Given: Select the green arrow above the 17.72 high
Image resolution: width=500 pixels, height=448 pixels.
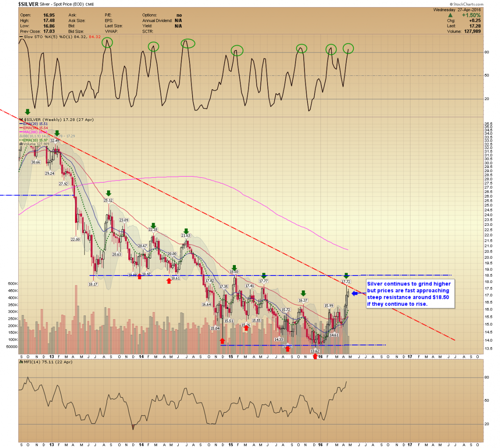Looking at the screenshot, I should 346,275.
